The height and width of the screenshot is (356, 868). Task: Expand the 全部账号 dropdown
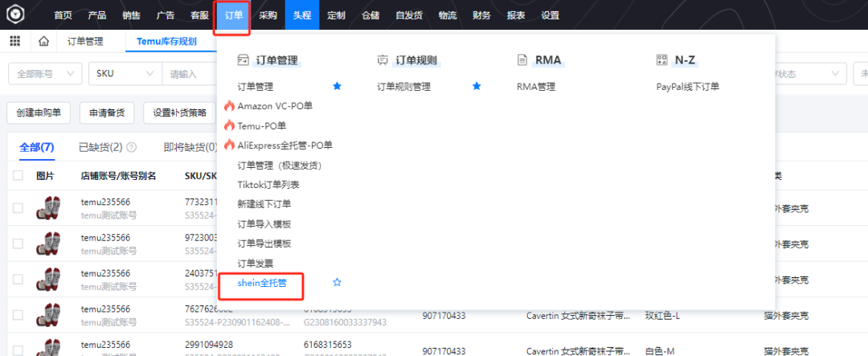pos(45,74)
